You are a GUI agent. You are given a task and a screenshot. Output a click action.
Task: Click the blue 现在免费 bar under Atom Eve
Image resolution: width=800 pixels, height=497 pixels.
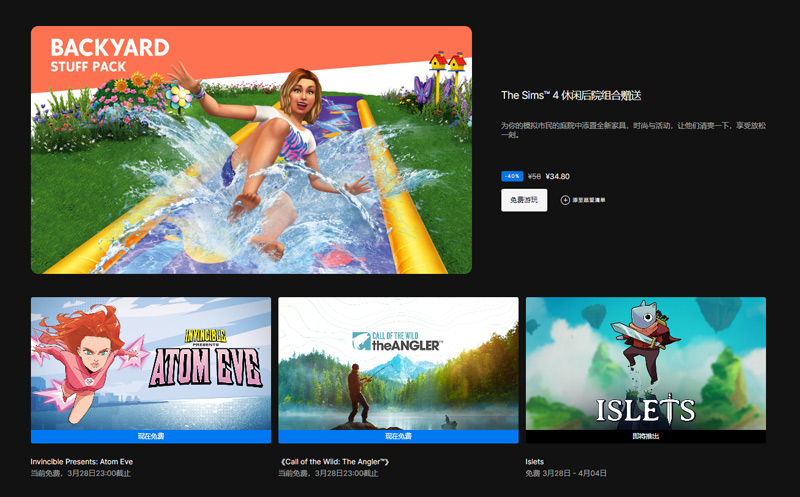pyautogui.click(x=151, y=436)
